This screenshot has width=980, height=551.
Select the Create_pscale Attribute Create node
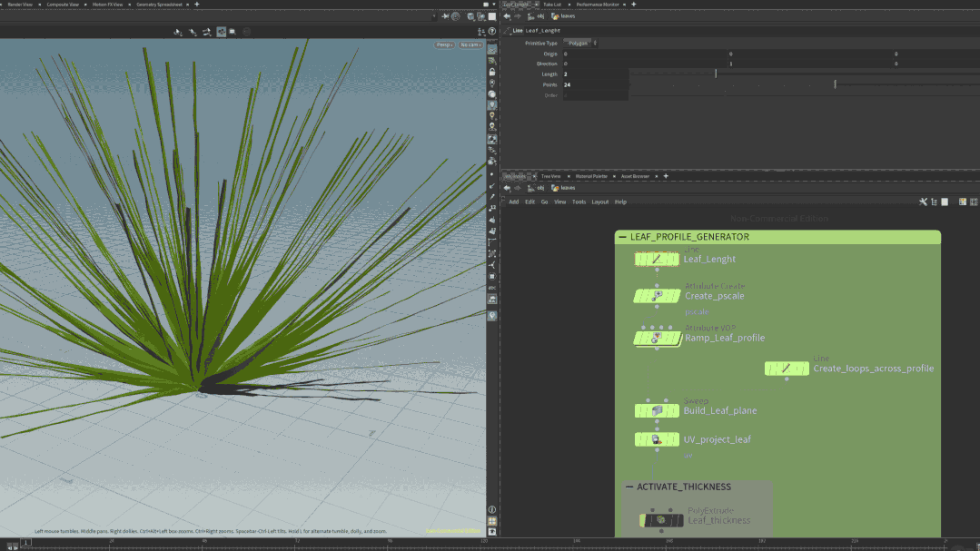click(x=658, y=296)
